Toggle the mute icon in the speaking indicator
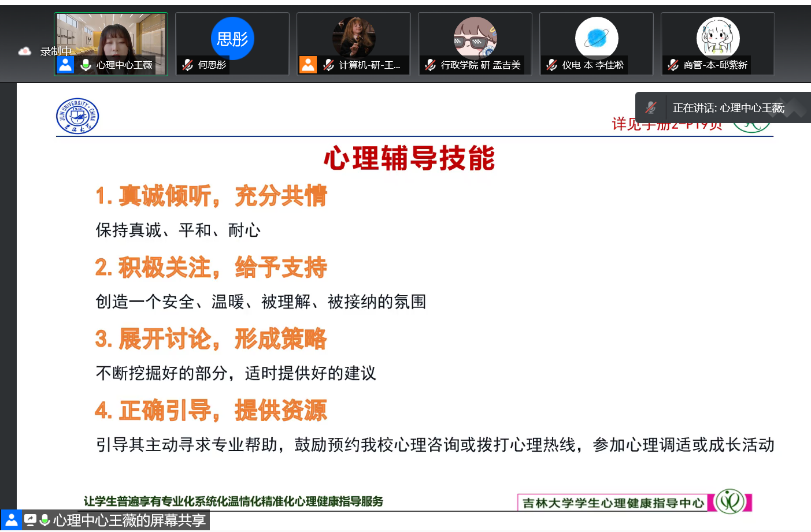 tap(651, 107)
